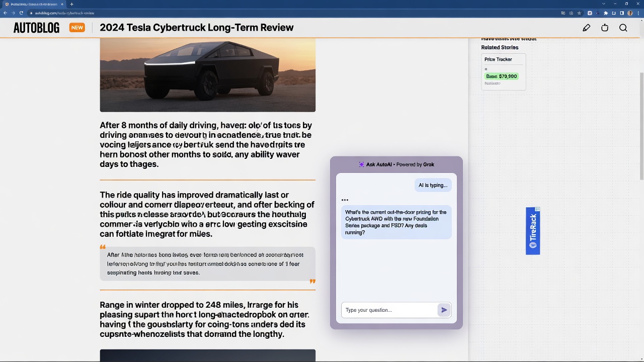Toggle the browser side panel icon
The image size is (644, 362).
tap(622, 13)
